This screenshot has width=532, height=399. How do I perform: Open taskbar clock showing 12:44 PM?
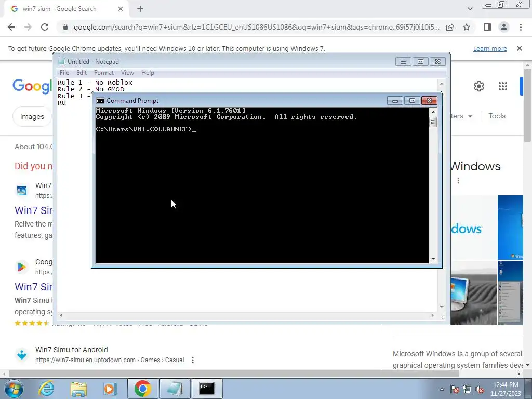click(506, 389)
